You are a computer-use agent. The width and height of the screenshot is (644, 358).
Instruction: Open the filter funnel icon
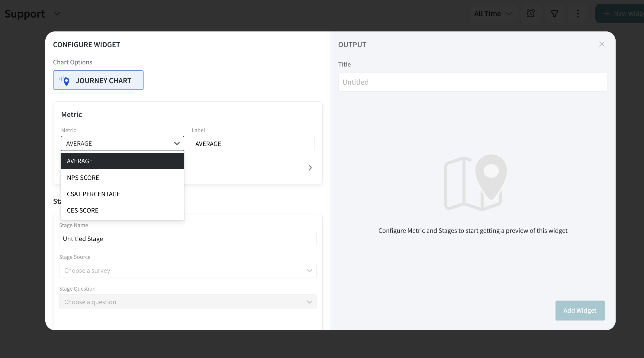(x=554, y=14)
